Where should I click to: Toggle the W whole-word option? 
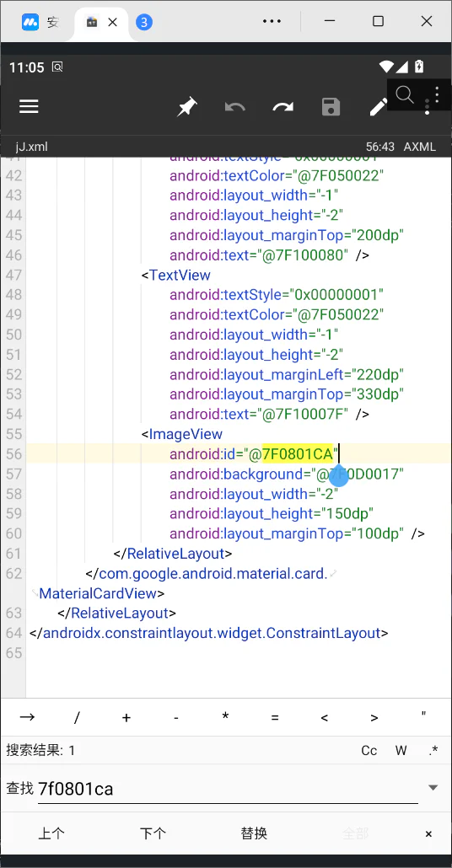[x=401, y=751]
